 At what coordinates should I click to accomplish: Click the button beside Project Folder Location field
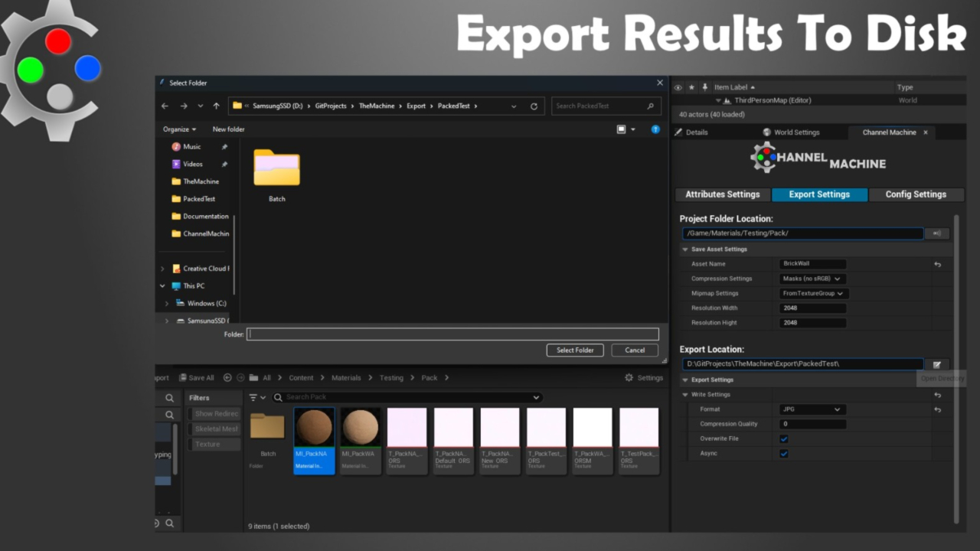[x=937, y=233]
